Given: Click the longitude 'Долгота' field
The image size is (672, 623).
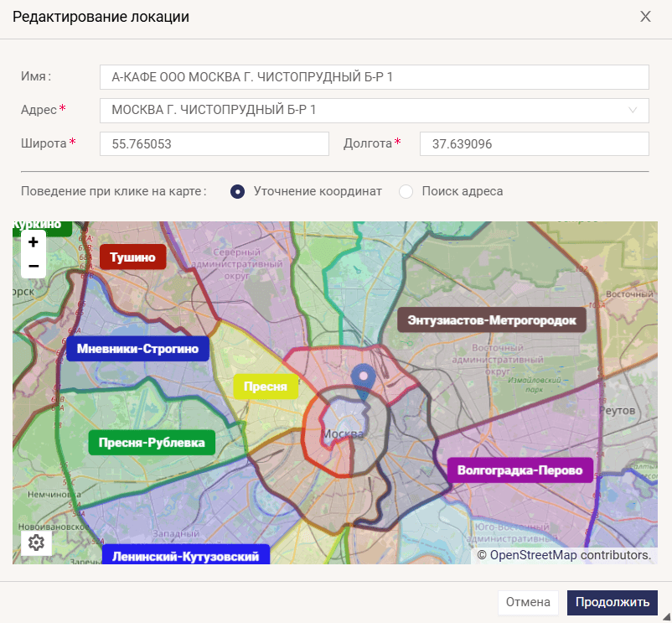Looking at the screenshot, I should tap(534, 144).
